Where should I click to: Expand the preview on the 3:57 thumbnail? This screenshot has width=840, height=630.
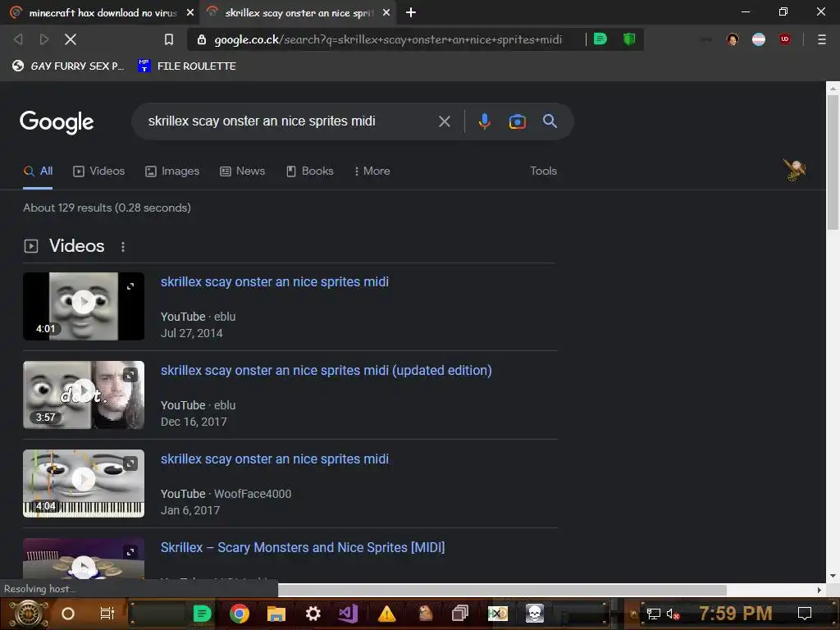pos(130,374)
